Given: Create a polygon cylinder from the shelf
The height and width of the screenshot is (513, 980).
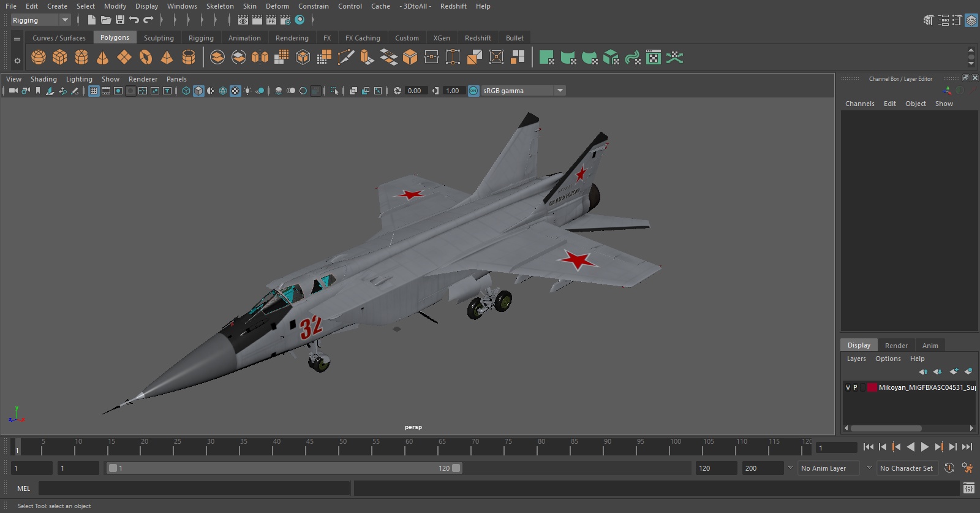Looking at the screenshot, I should click(81, 58).
